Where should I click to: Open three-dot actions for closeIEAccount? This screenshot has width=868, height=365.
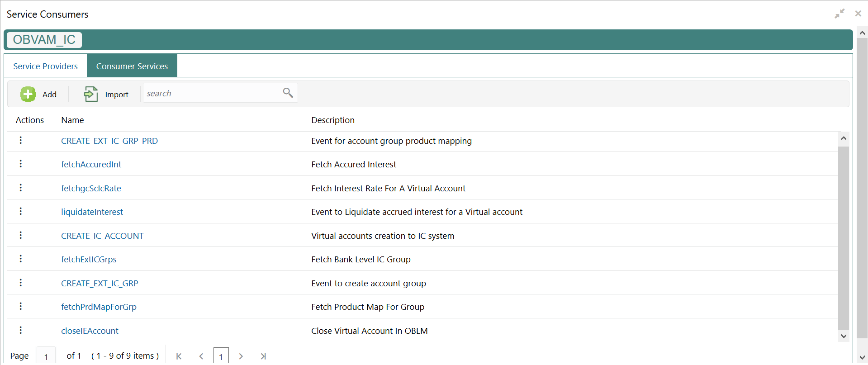pos(21,330)
